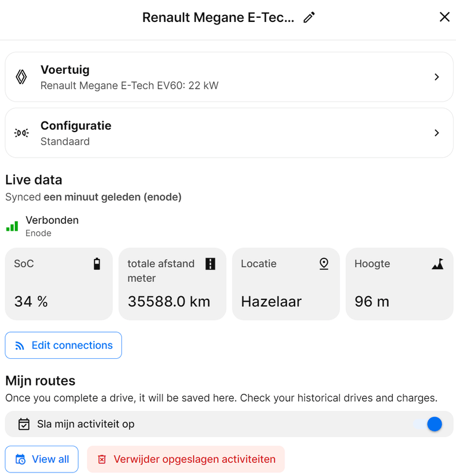The width and height of the screenshot is (456, 476).
Task: Expand the Voertuig chevron arrow
Action: click(437, 77)
